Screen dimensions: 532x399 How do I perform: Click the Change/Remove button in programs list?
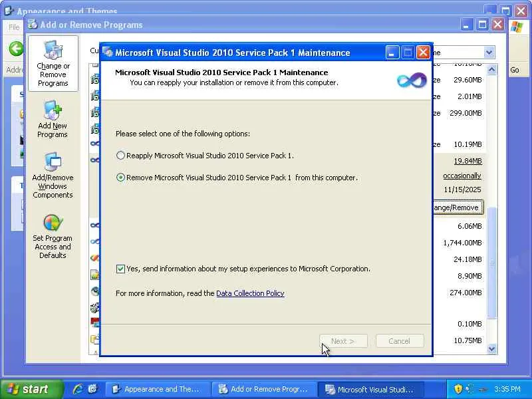[458, 207]
